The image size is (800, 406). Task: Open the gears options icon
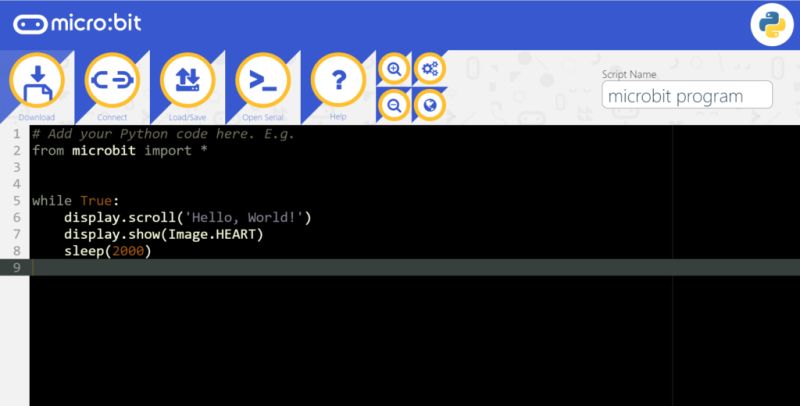430,68
